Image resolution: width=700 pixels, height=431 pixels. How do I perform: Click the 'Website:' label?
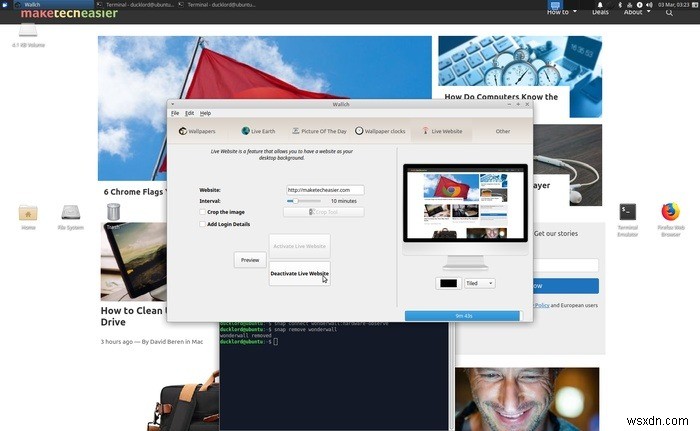tap(210, 190)
